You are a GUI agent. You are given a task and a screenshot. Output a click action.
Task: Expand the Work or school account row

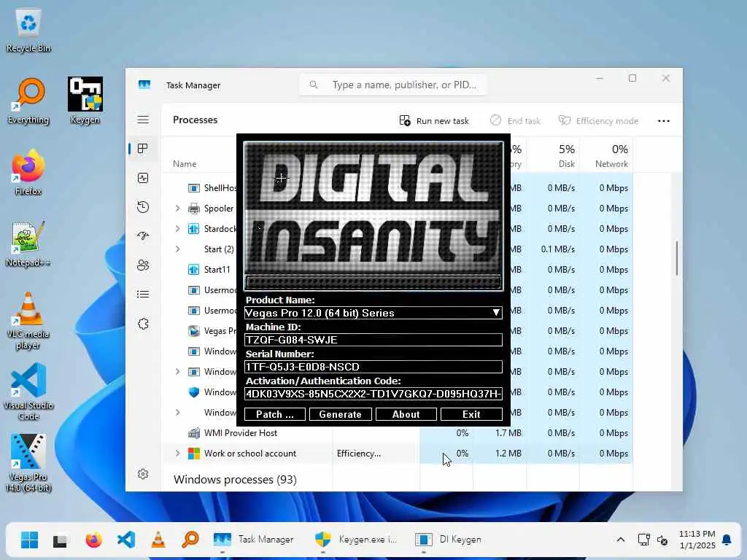[178, 454]
